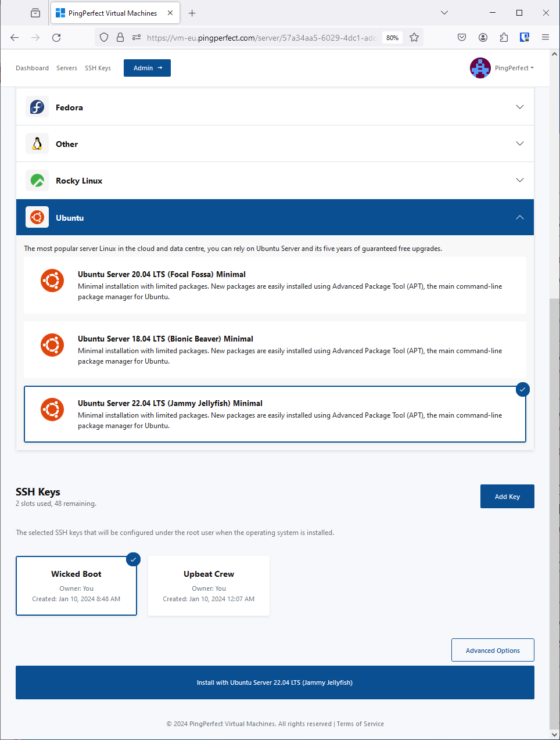Image resolution: width=560 pixels, height=740 pixels.
Task: Open the Firefox extensions puzzle icon
Action: 504,38
